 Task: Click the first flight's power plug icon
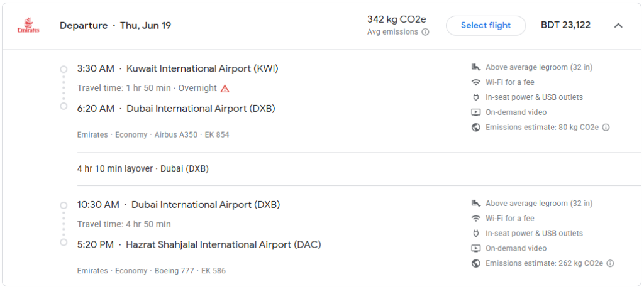[x=475, y=97]
